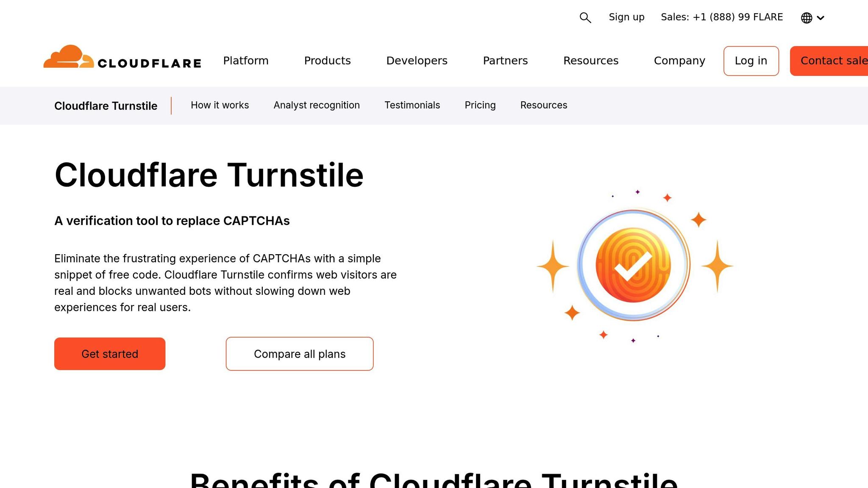Click the Compare all plans button
The image size is (868, 488).
click(x=299, y=354)
